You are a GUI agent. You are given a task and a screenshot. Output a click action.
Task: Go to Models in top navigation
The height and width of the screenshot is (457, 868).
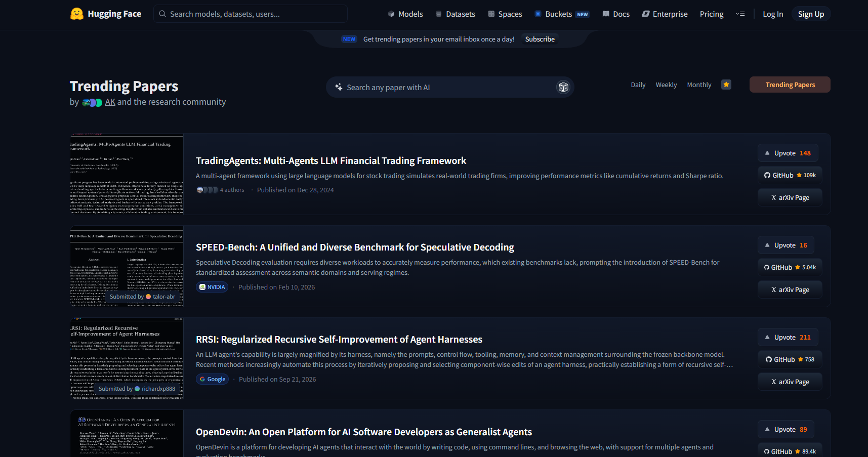pyautogui.click(x=405, y=14)
